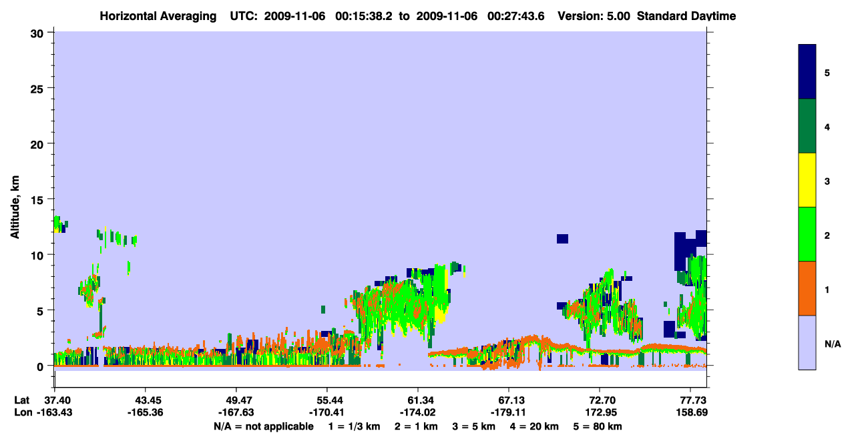Click the dark green colorbar segment labeled 4
The width and height of the screenshot is (868, 445).
807,126
